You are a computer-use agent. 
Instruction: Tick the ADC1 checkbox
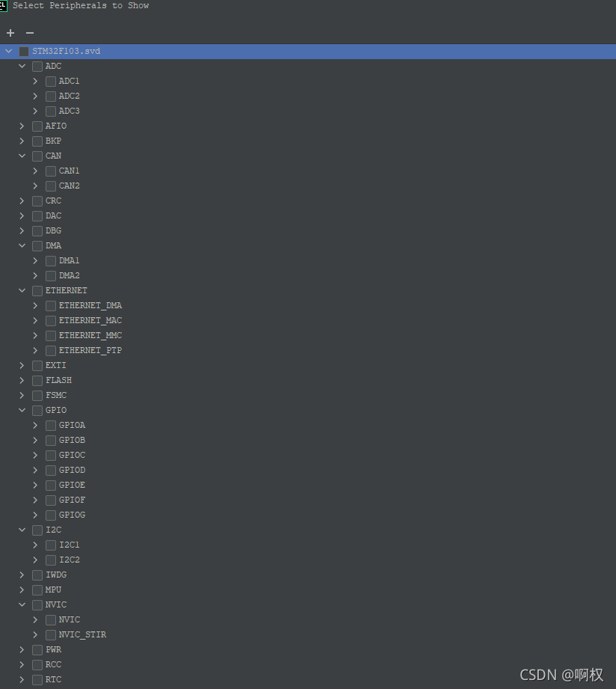point(51,82)
